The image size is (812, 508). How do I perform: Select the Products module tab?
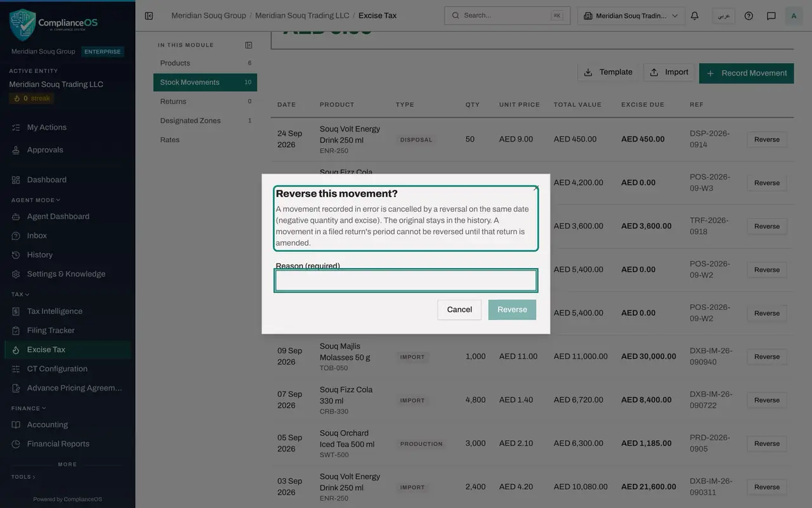(x=205, y=63)
